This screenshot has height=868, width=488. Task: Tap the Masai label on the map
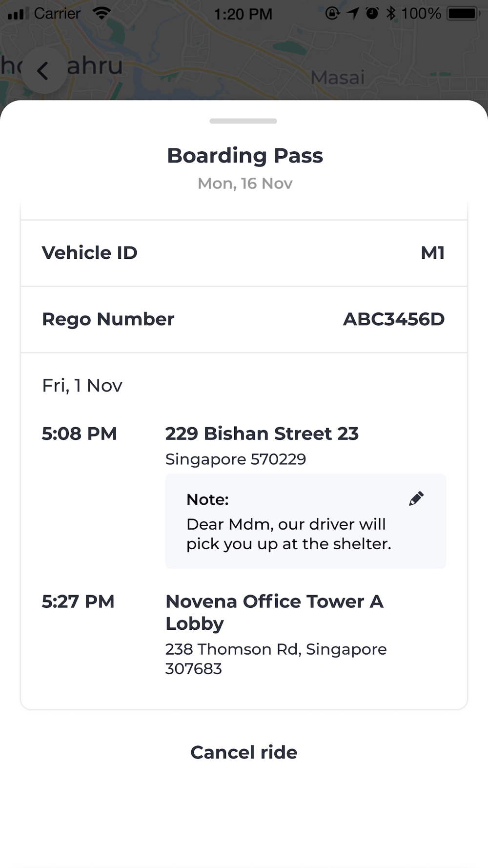(x=338, y=78)
